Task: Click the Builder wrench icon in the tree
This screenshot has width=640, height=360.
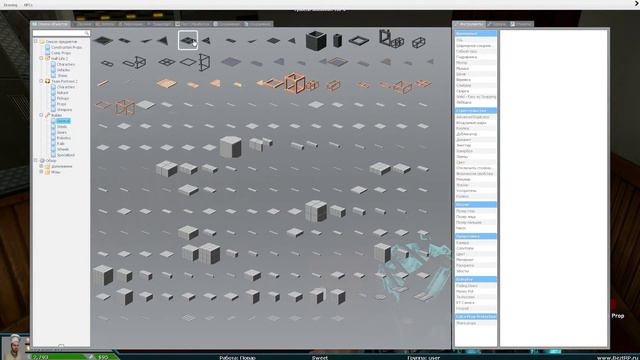Action: tap(47, 116)
